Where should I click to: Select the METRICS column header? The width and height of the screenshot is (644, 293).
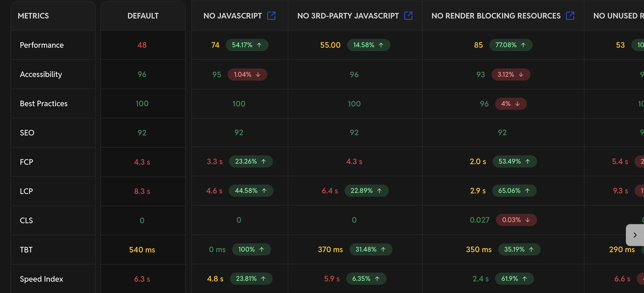point(33,16)
